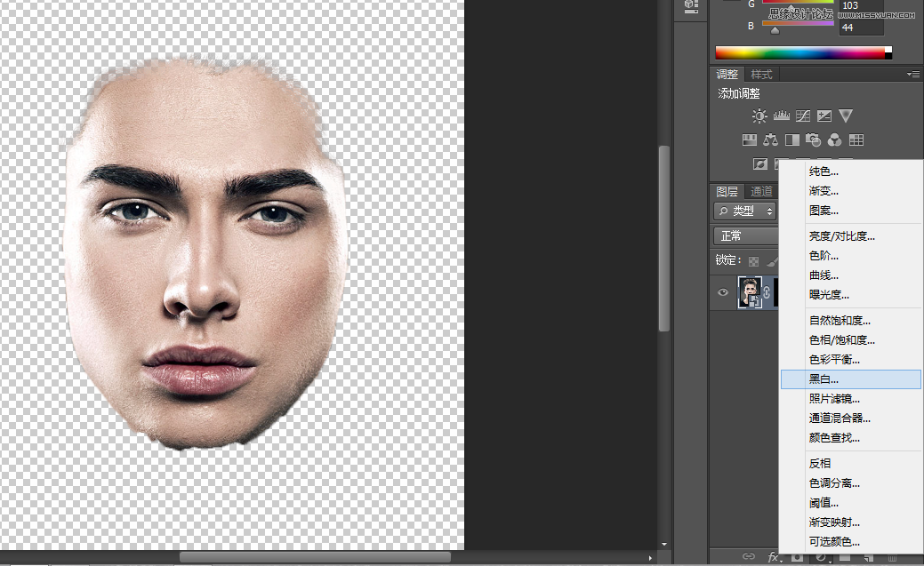This screenshot has height=566, width=924.
Task: Switch to the 通道 tab
Action: (x=761, y=191)
